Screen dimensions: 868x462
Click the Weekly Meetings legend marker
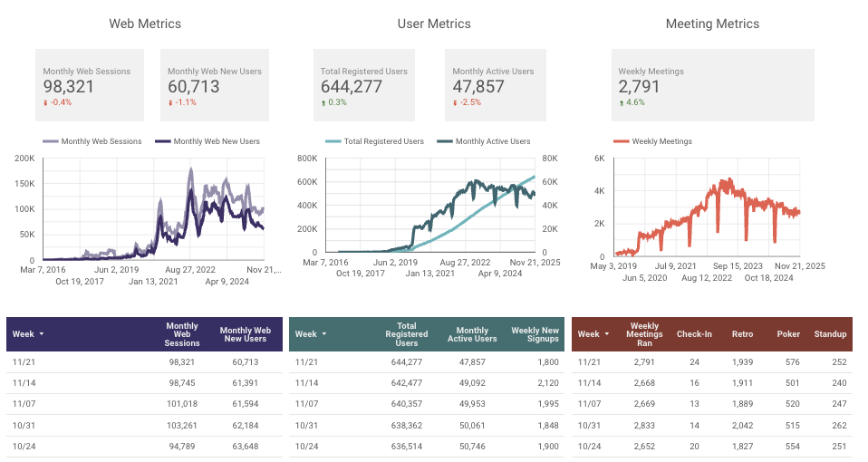(x=621, y=141)
